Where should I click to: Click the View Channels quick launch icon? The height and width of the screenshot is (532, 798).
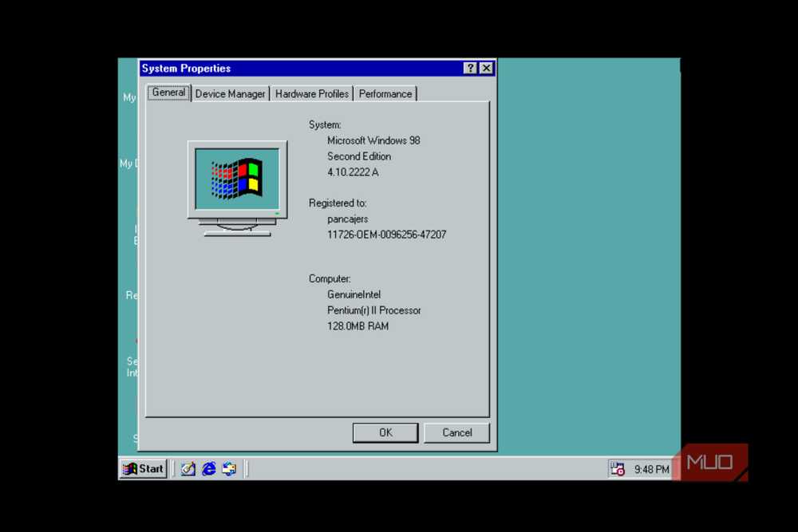point(230,469)
